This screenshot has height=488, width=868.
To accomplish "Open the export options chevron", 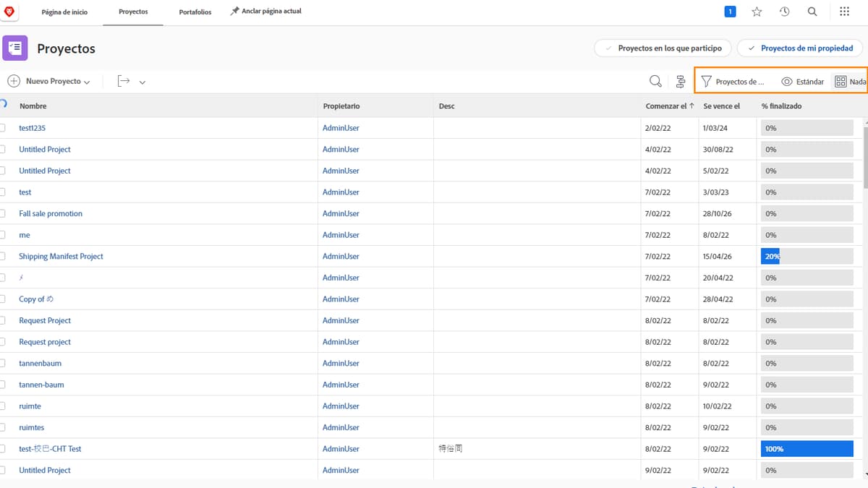I will tap(142, 81).
